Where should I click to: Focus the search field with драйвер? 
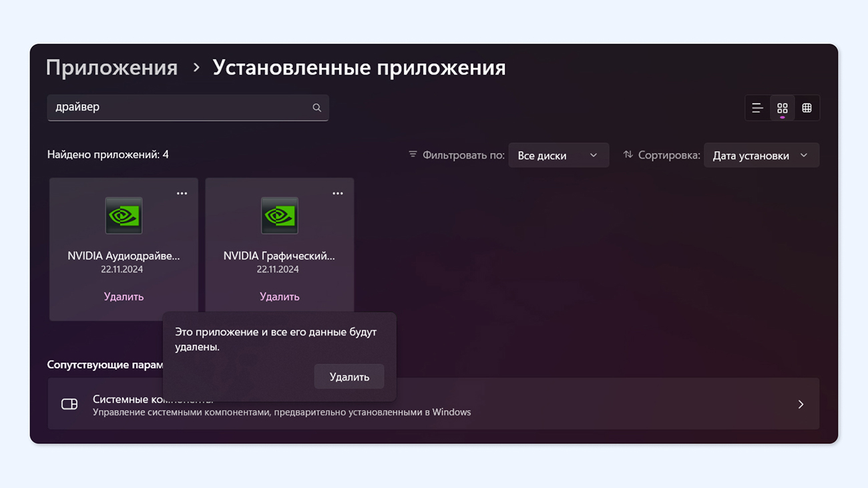[188, 107]
